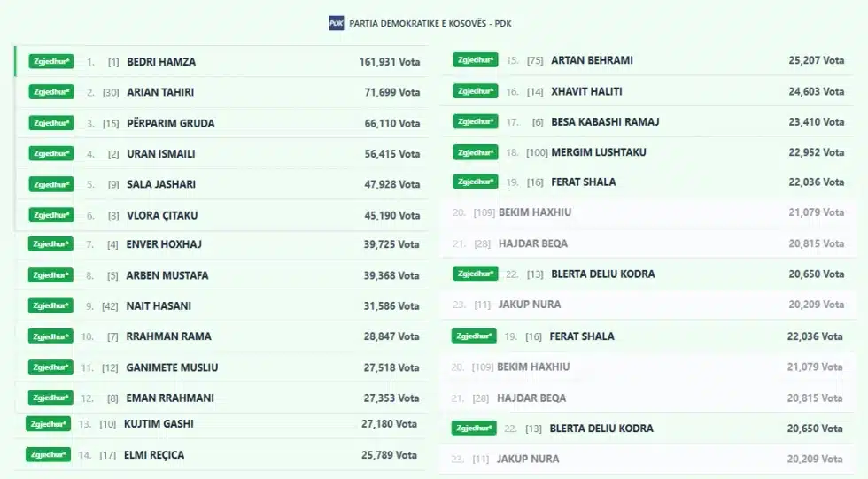Select the Zgjedhur badge beside Vlora Çitaku
868x479 pixels.
51,215
